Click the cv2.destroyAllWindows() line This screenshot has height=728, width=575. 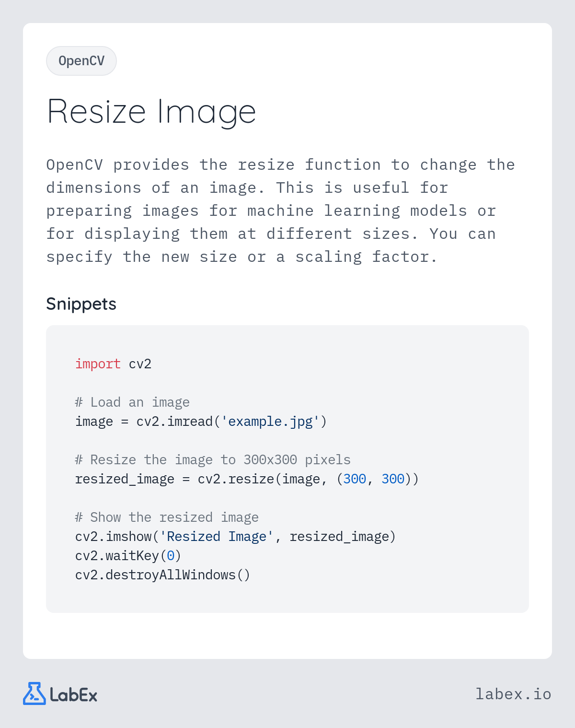pos(163,575)
